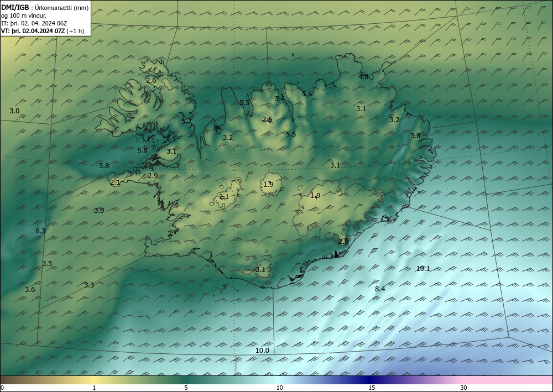
Task: Click the 3.0 value in the far northwest
Action: pyautogui.click(x=14, y=111)
